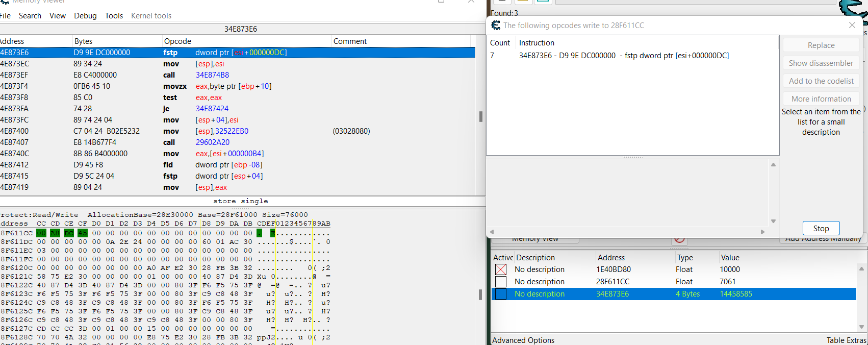Open the Debug menu

coord(85,16)
